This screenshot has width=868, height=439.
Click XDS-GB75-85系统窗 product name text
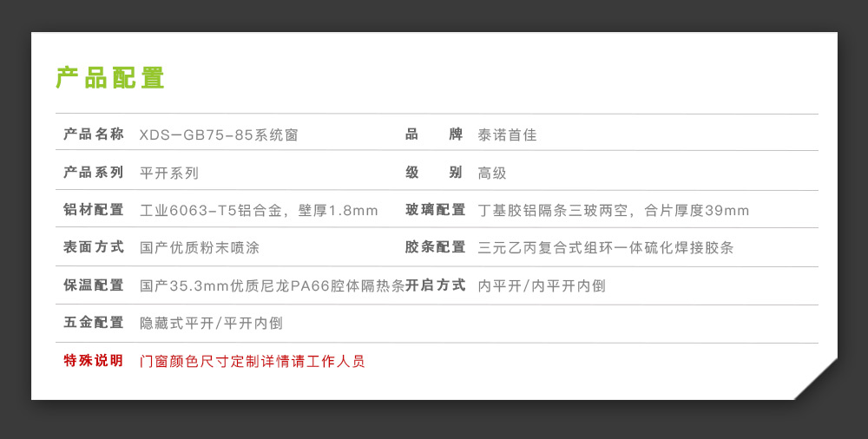pyautogui.click(x=219, y=135)
